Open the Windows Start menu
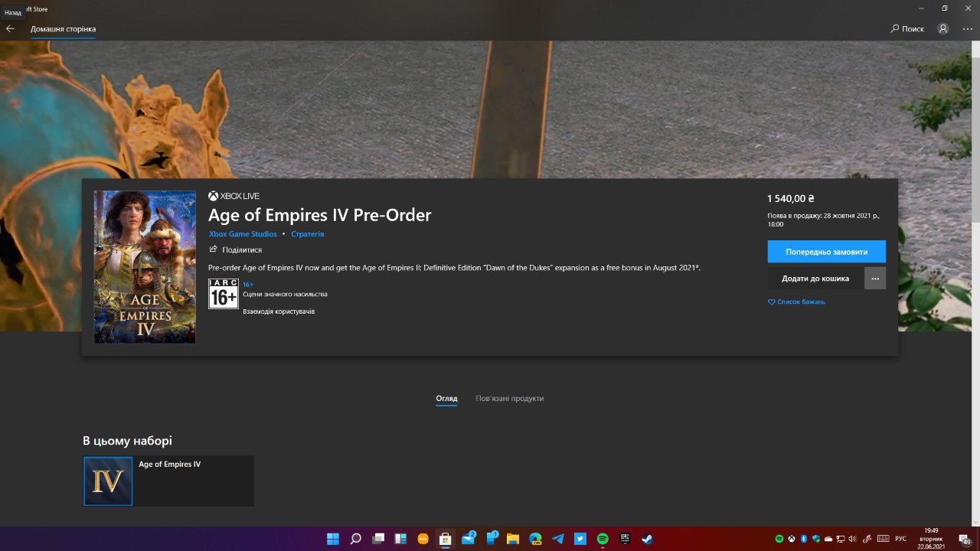980x551 pixels. tap(333, 539)
